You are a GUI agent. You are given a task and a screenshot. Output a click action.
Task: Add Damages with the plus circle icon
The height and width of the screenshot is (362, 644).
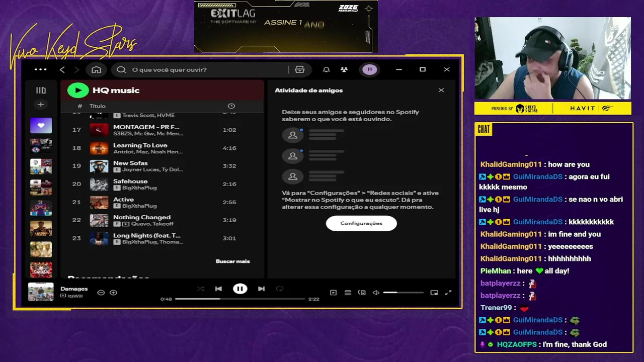(113, 293)
